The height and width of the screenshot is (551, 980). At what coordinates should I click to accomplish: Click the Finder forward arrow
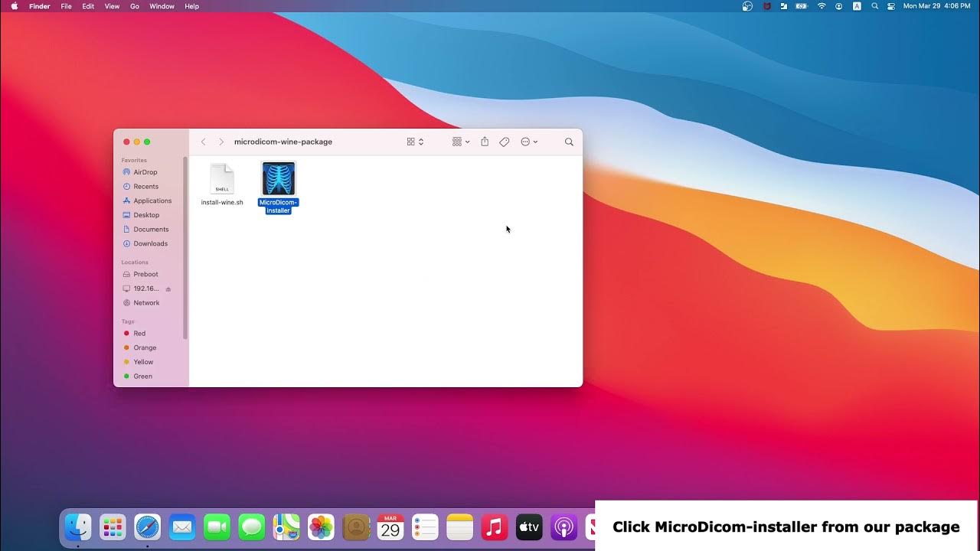coord(221,142)
